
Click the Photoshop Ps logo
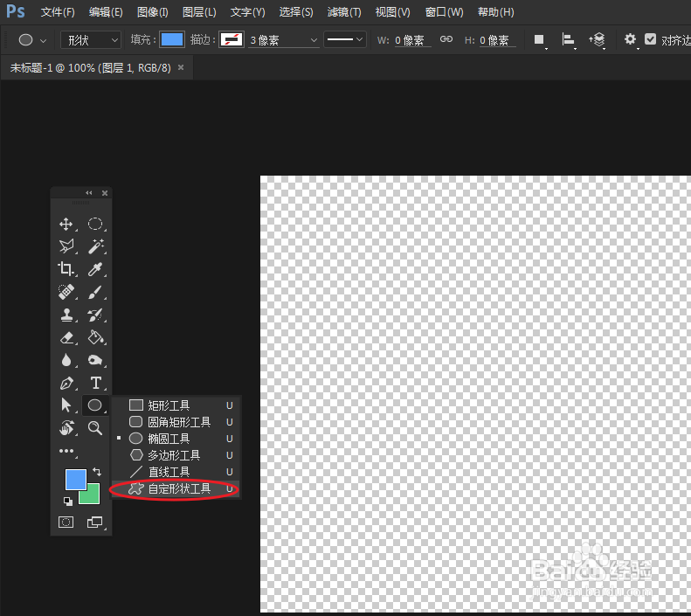tap(16, 11)
